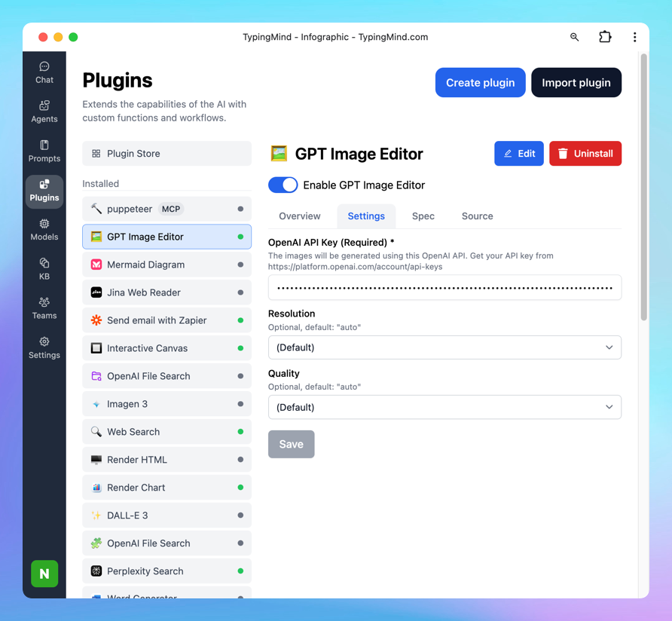Open the Plugins section in sidebar
The image size is (672, 621).
tap(44, 191)
